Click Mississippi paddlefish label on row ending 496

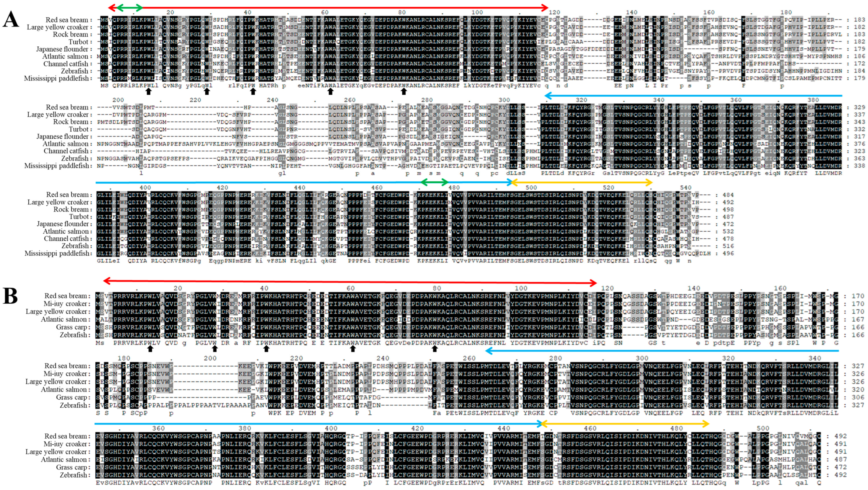coord(57,253)
